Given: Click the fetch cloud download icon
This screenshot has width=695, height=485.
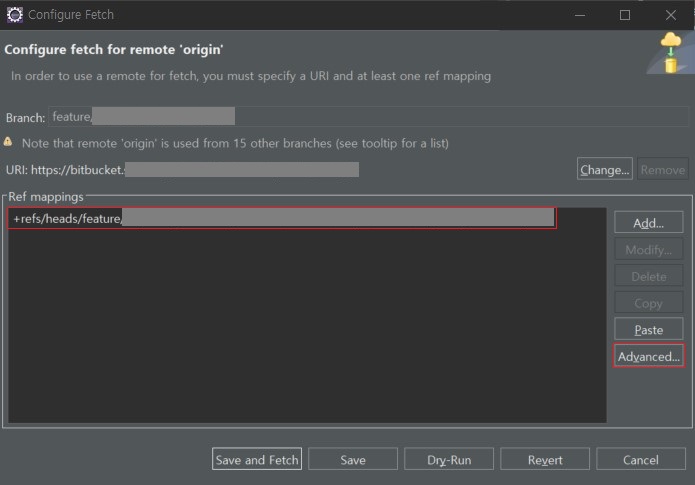Looking at the screenshot, I should pyautogui.click(x=671, y=52).
